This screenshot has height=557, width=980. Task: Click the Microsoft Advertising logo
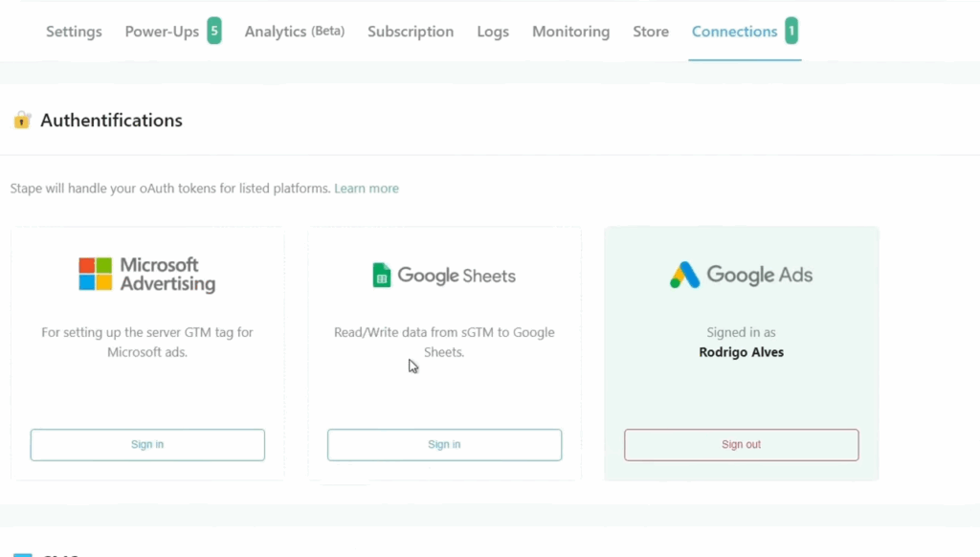pyautogui.click(x=147, y=275)
